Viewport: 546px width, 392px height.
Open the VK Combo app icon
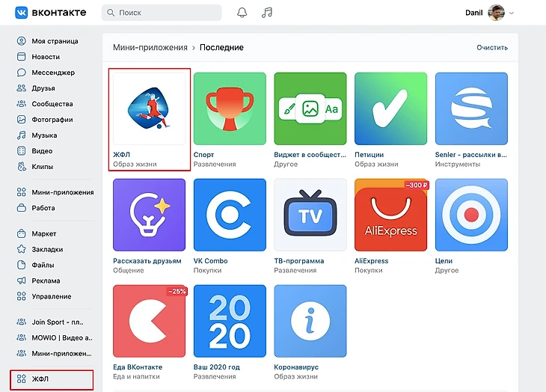[x=230, y=215]
